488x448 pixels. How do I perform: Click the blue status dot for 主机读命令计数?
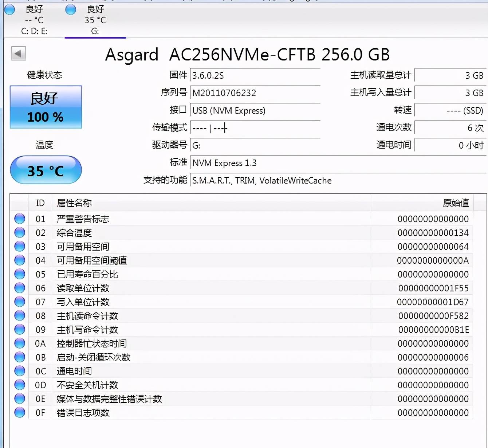(19, 315)
